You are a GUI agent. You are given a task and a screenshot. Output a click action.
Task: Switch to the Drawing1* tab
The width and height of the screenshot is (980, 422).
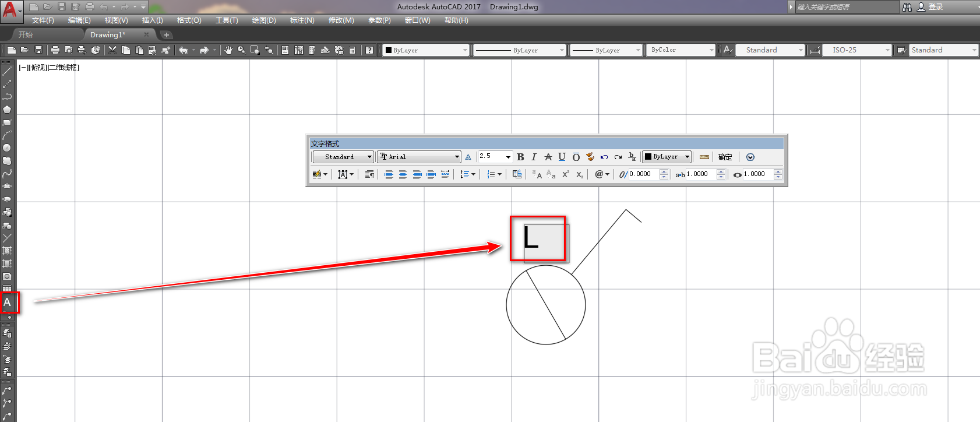pos(108,35)
